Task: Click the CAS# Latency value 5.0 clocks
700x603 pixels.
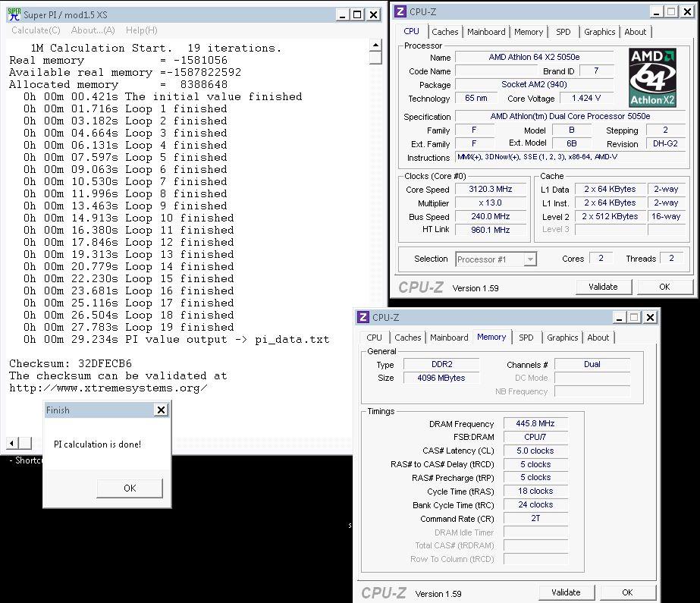Action: pyautogui.click(x=535, y=451)
